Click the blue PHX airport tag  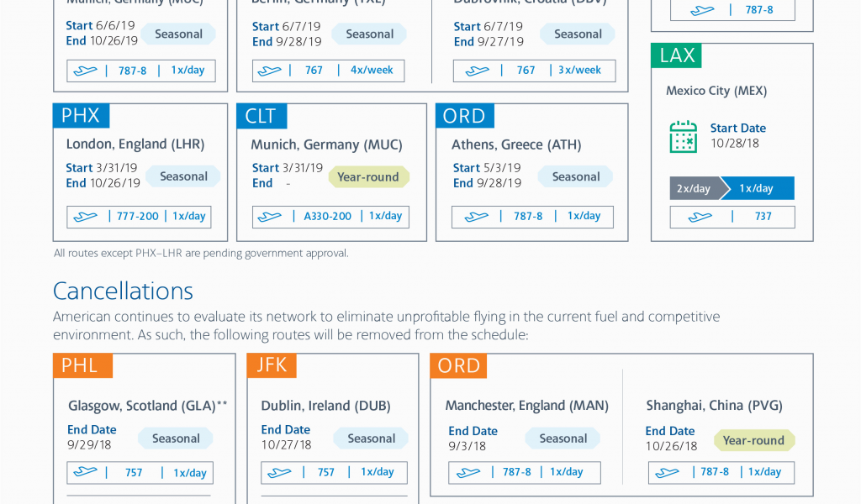81,116
